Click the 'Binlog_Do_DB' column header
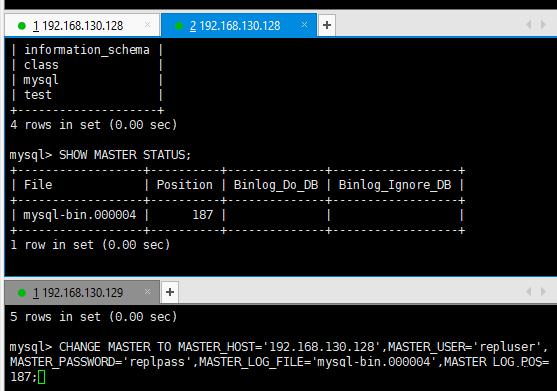Screen dimensions: 557x391 (x=276, y=185)
